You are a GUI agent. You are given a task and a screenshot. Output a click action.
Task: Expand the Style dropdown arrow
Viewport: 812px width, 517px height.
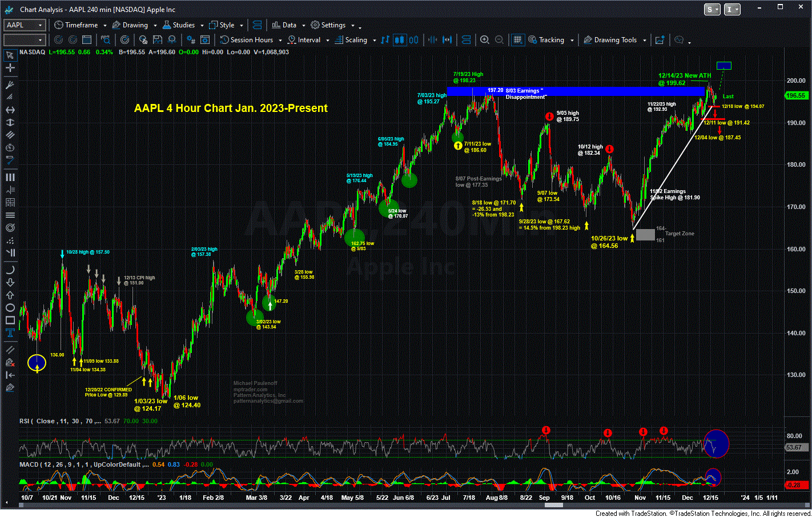(x=242, y=26)
